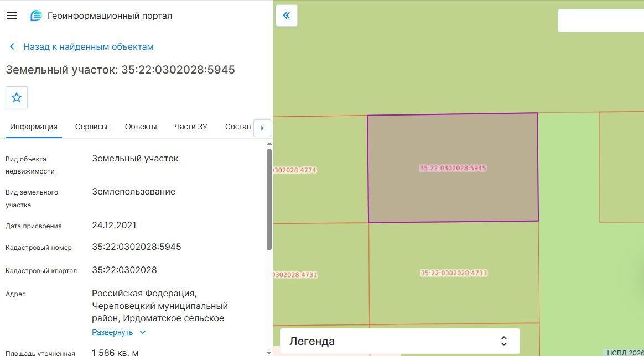The image size is (644, 356).
Task: Click the date value 24.12.2021
Action: pyautogui.click(x=114, y=225)
